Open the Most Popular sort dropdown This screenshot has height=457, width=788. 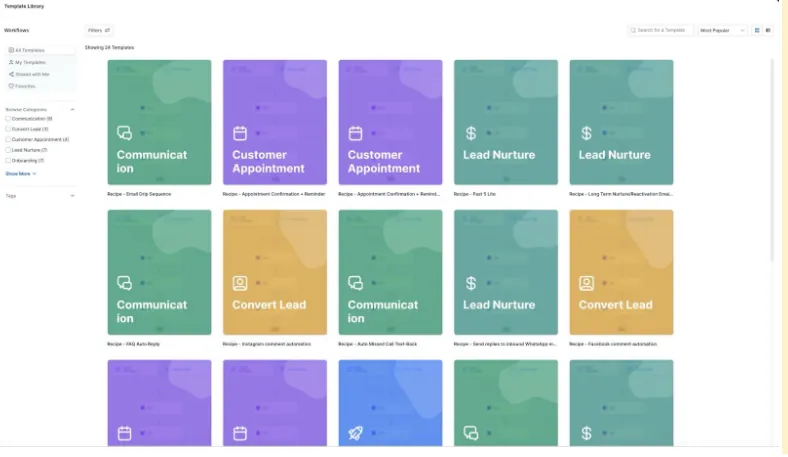[x=722, y=31]
